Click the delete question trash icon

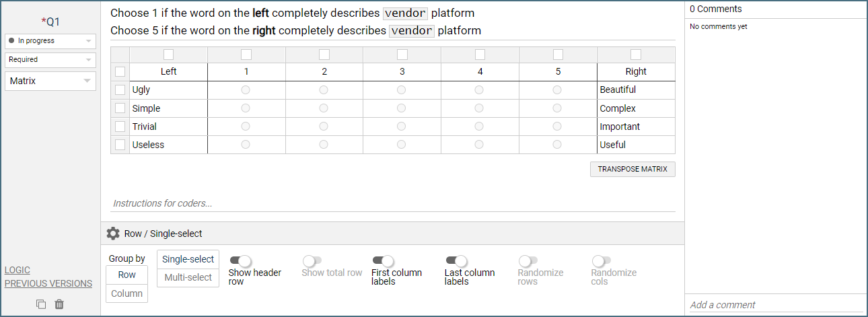59,304
